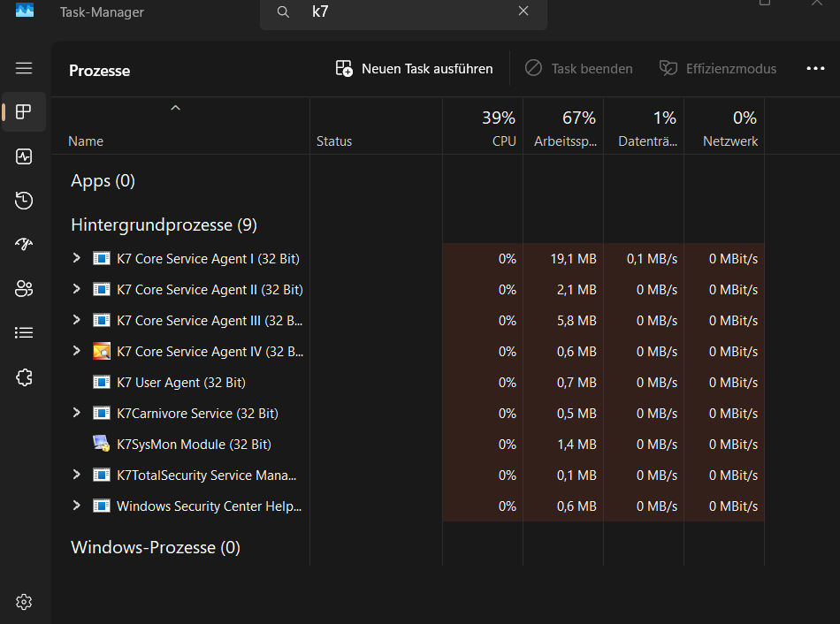The height and width of the screenshot is (624, 840).
Task: Select the K7SysMon Module process row
Action: 409,444
